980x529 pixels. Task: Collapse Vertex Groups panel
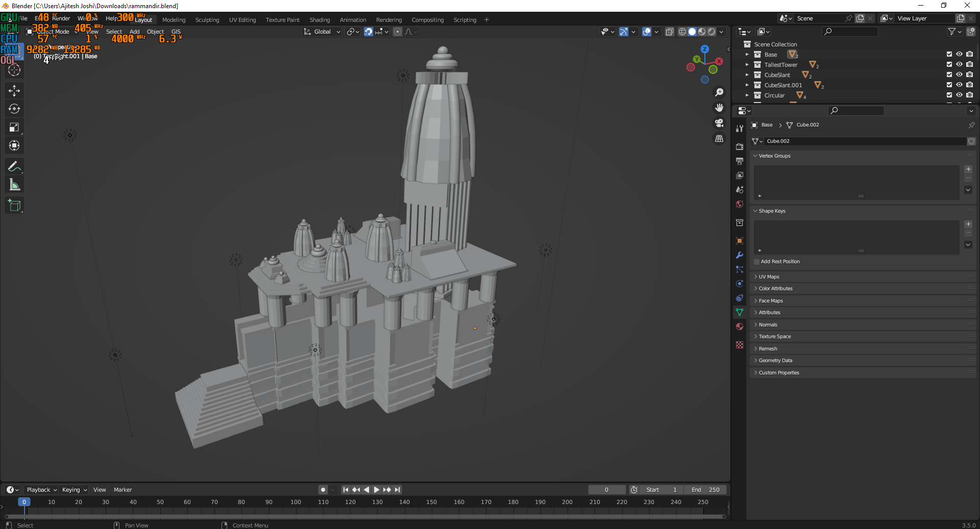click(863, 156)
